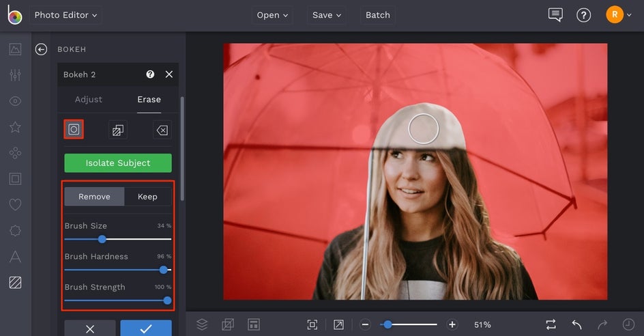
Task: Open the Save menu dropdown
Action: 327,15
